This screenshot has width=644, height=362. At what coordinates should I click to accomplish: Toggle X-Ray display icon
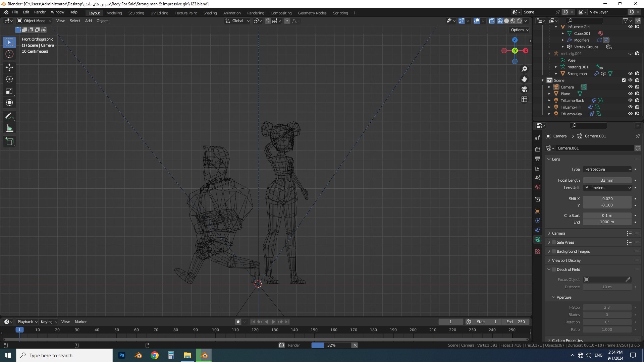[x=492, y=21]
